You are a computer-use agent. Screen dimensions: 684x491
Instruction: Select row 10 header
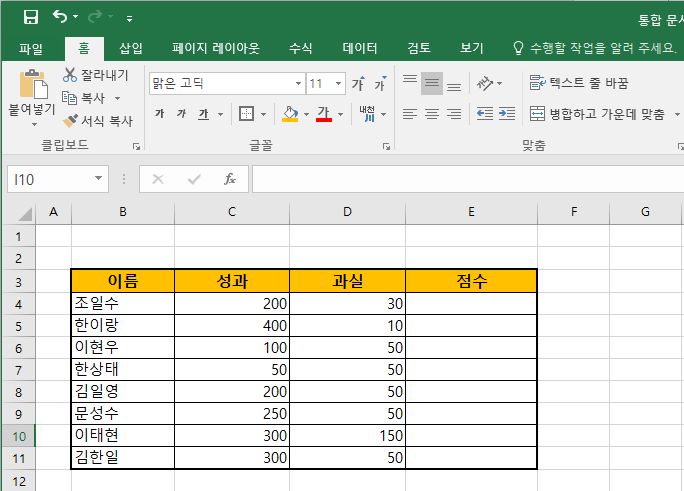[18, 436]
